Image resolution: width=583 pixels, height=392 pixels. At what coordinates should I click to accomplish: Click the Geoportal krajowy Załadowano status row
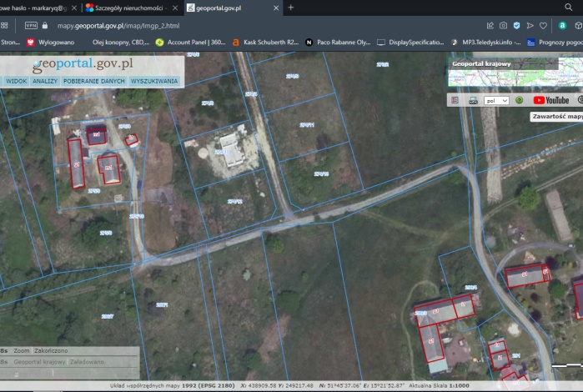click(x=70, y=361)
